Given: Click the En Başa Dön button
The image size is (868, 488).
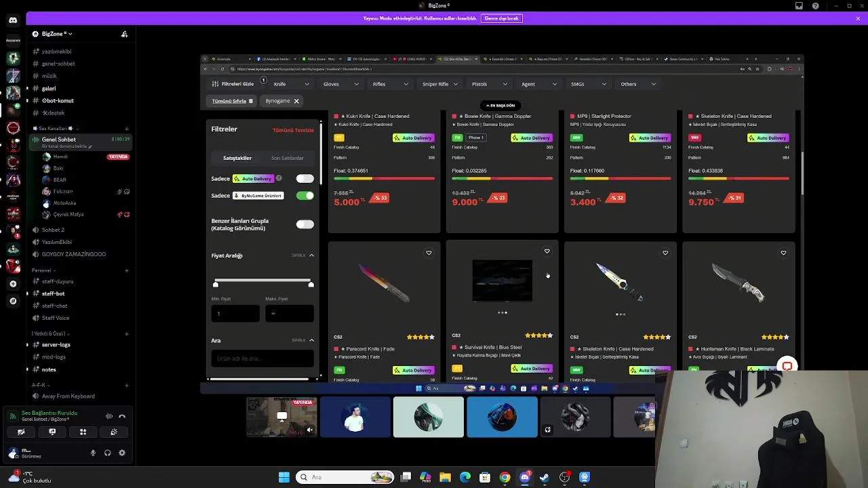Looking at the screenshot, I should [500, 106].
